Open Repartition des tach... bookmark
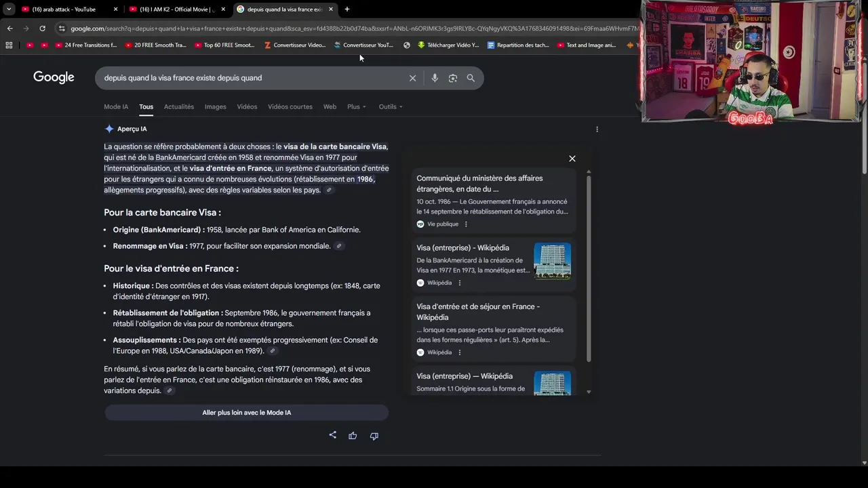The height and width of the screenshot is (488, 868). click(x=518, y=45)
